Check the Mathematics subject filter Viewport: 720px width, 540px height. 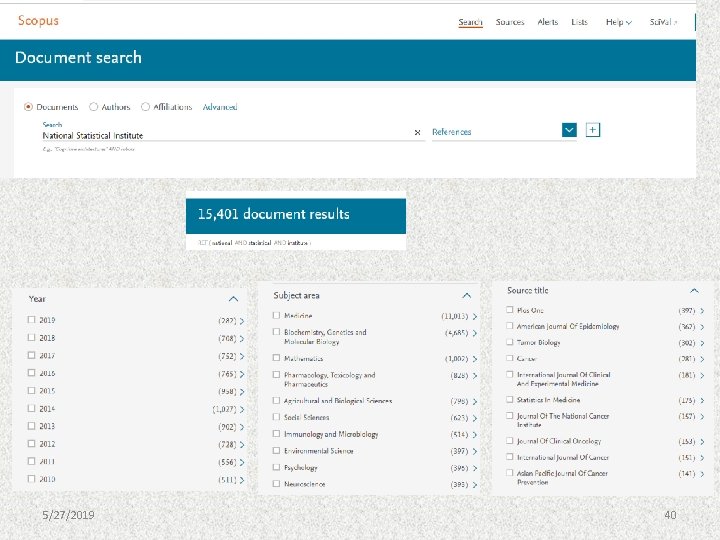click(x=276, y=358)
